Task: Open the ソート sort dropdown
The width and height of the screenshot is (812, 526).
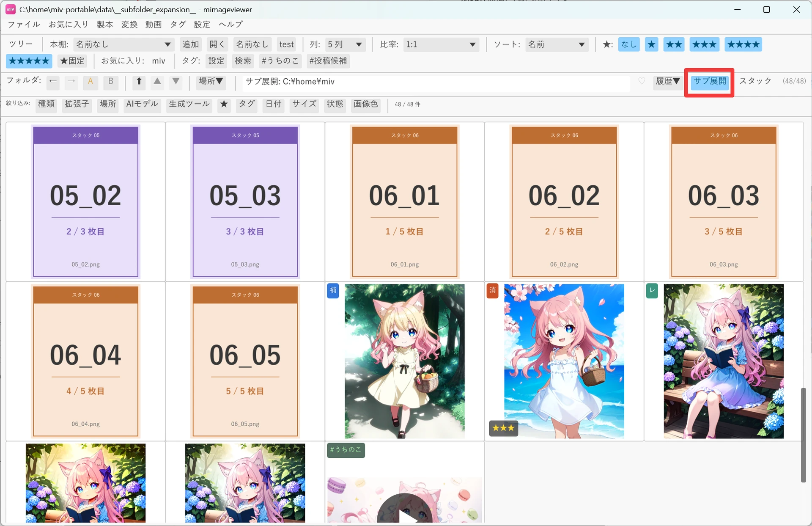Action: tap(557, 44)
